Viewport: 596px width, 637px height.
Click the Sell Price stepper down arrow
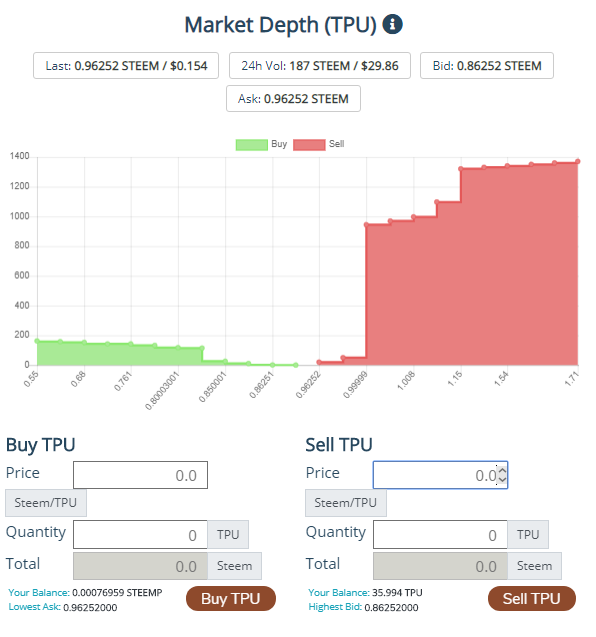502,479
